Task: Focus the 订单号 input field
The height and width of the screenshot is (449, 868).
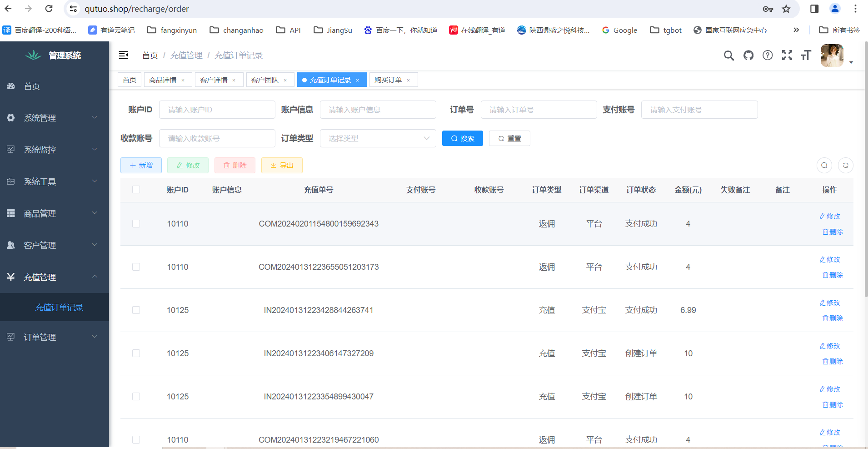Action: 539,110
